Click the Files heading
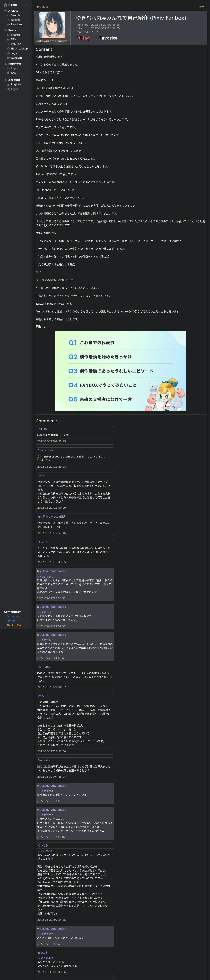Viewport: 210px width, 980px height. coord(40,327)
